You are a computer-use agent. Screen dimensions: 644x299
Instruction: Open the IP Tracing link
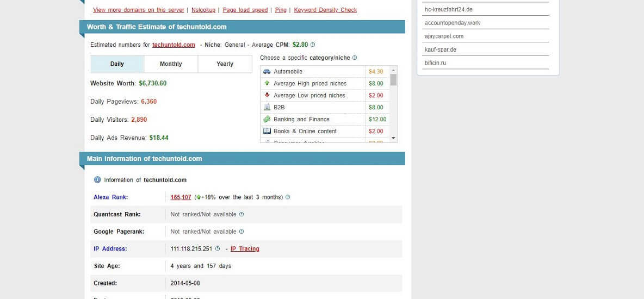tap(245, 249)
